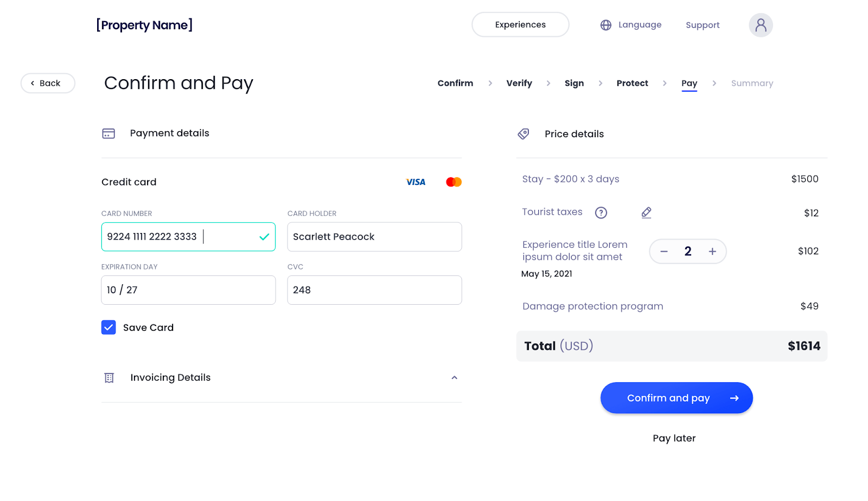Collapse the Invoicing Details section chevron
Viewport: 868px width, 501px height.
(x=455, y=378)
